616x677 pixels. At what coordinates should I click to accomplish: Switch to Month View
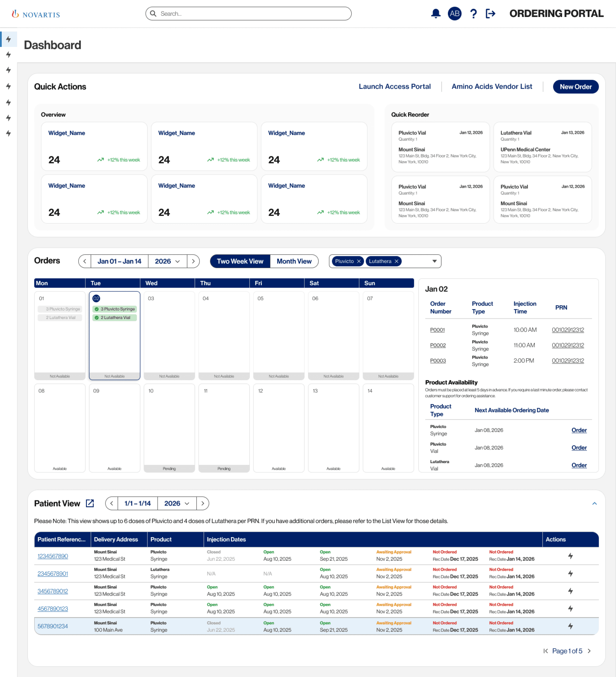[294, 261]
